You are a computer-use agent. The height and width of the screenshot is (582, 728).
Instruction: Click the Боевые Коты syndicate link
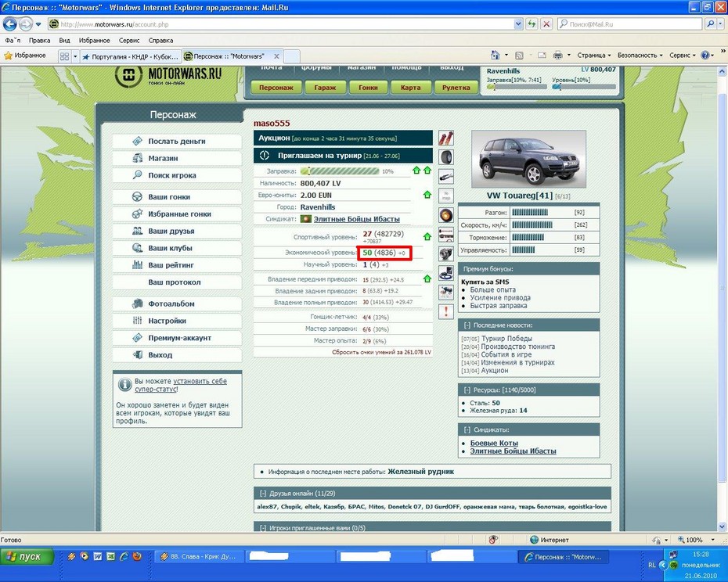[494, 443]
